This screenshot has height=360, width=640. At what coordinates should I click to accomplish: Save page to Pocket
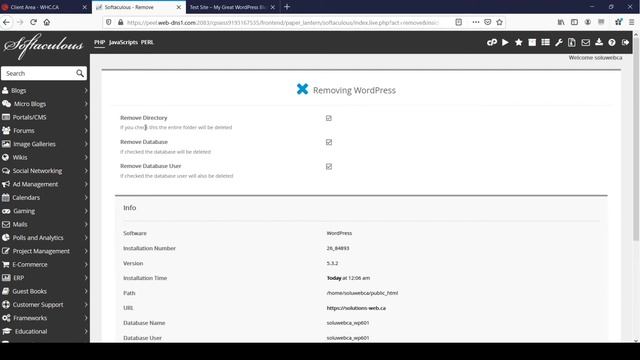click(487, 22)
